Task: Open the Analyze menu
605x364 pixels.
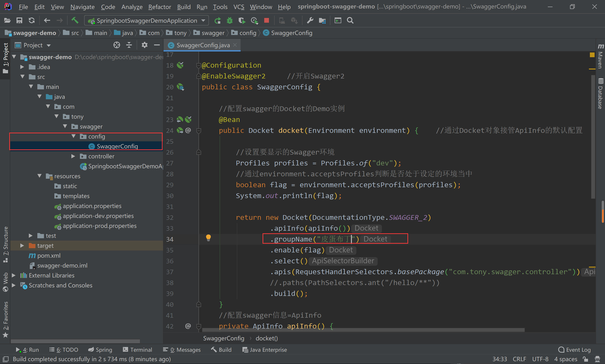Action: 132,7
